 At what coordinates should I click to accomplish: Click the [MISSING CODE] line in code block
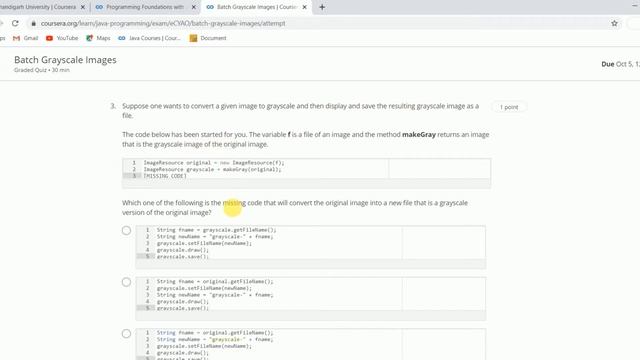(165, 176)
